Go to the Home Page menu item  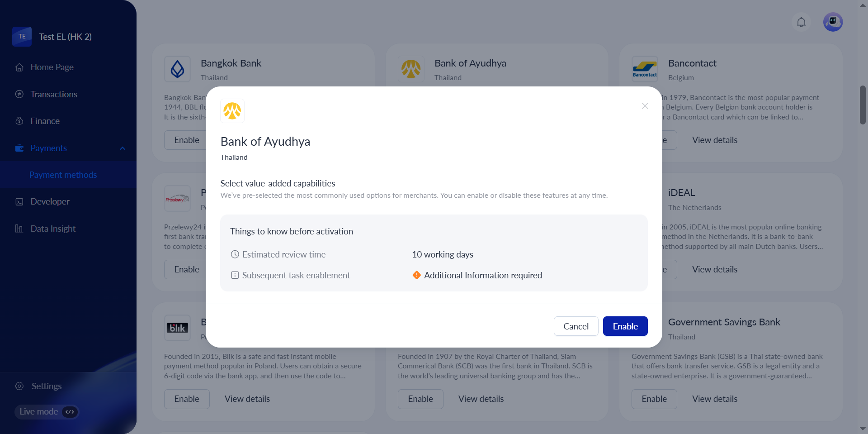(x=52, y=67)
